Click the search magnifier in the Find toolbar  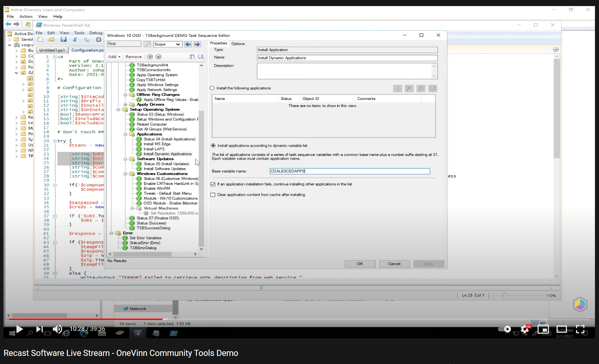pos(147,44)
